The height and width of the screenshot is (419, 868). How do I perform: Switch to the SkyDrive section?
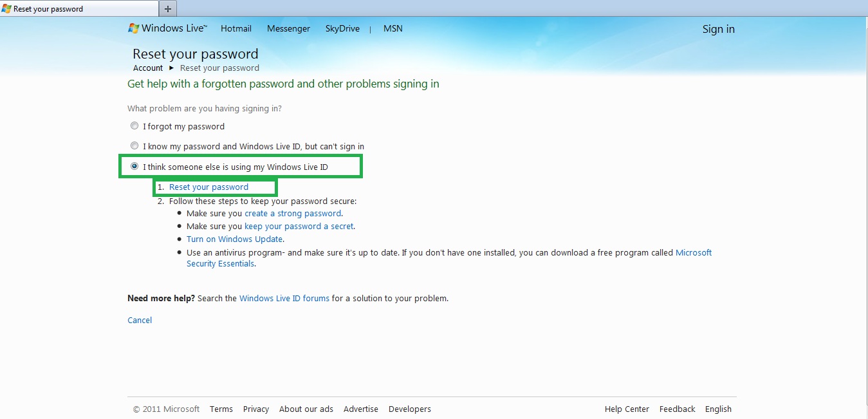coord(342,28)
